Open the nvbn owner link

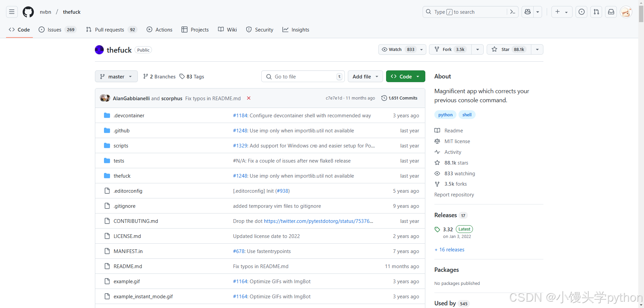[x=46, y=12]
